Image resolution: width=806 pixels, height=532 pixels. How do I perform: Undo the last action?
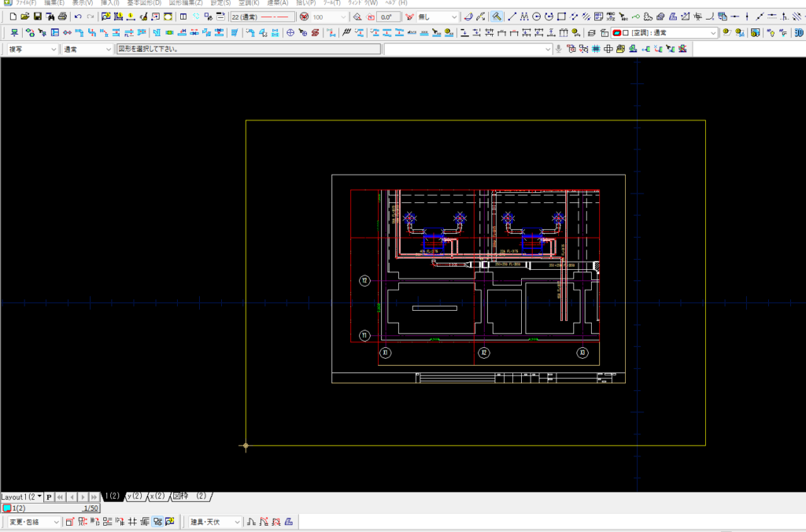[x=78, y=17]
